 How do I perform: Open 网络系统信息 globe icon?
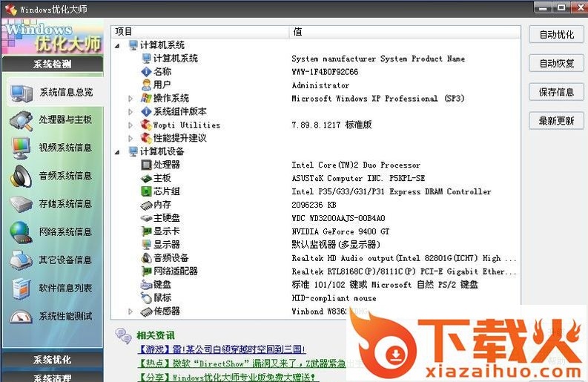[21, 232]
